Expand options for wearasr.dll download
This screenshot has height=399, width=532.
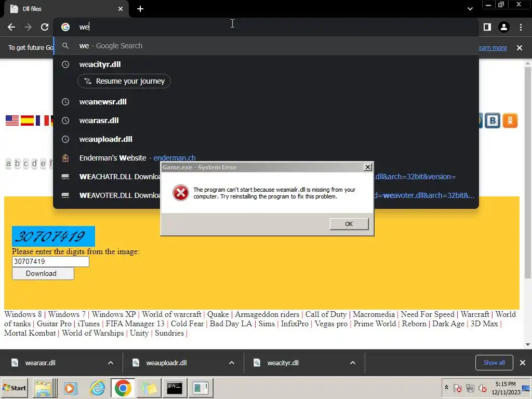(x=111, y=363)
